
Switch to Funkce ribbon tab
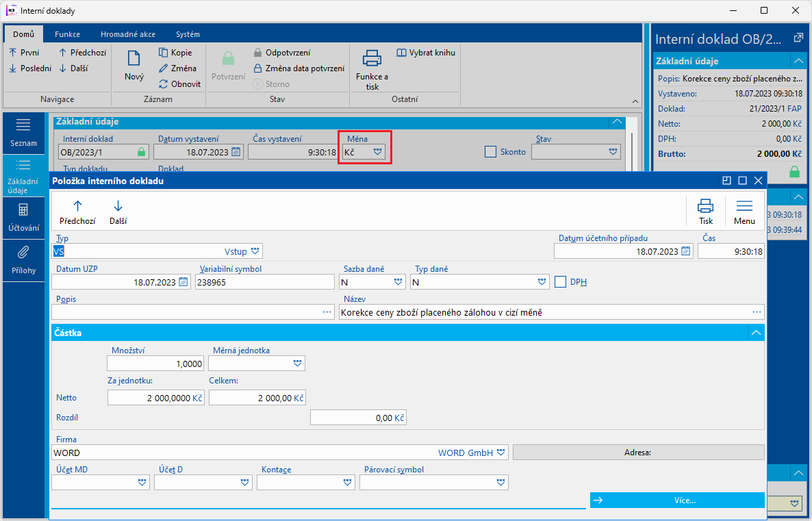pos(67,34)
